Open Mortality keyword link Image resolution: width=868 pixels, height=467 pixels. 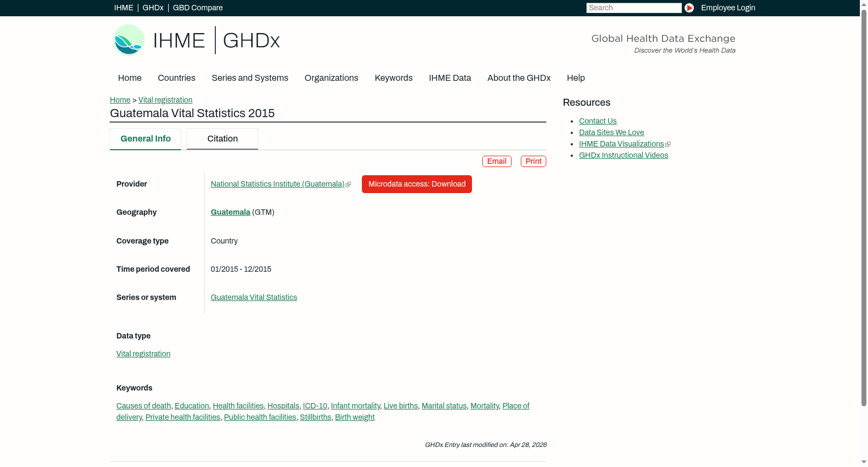coord(484,406)
